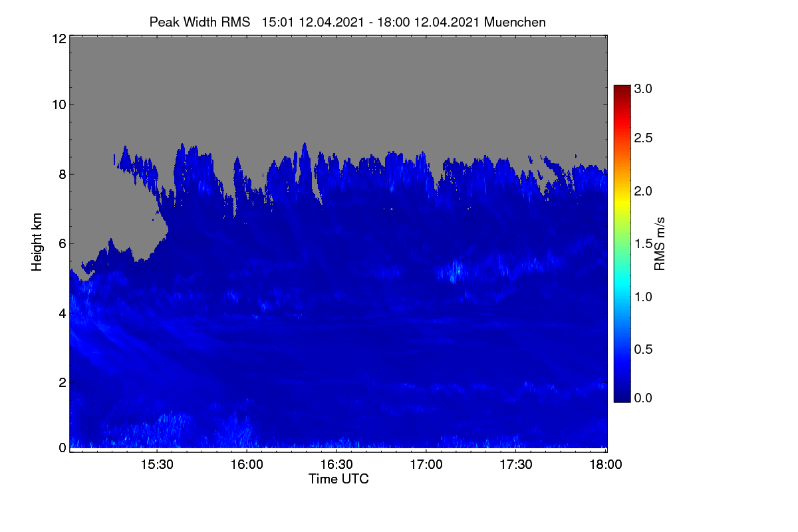Image resolution: width=798 pixels, height=532 pixels.
Task: Click the colorbar value 3.0
Action: (x=643, y=88)
